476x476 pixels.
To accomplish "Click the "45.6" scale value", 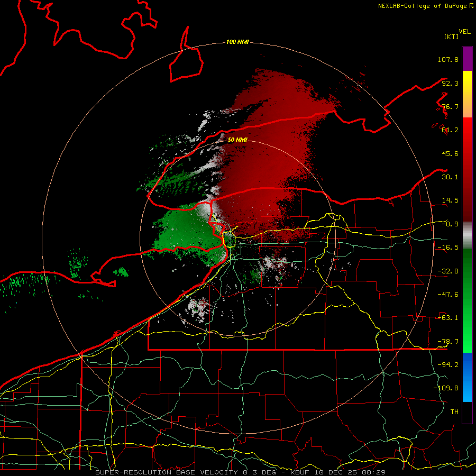I will pyautogui.click(x=450, y=153).
